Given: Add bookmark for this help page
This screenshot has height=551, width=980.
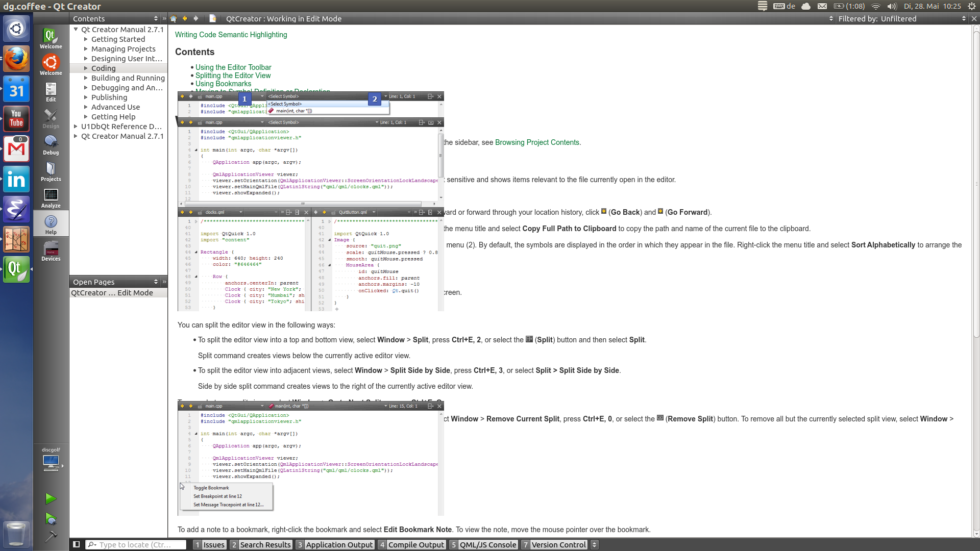Looking at the screenshot, I should pos(212,18).
